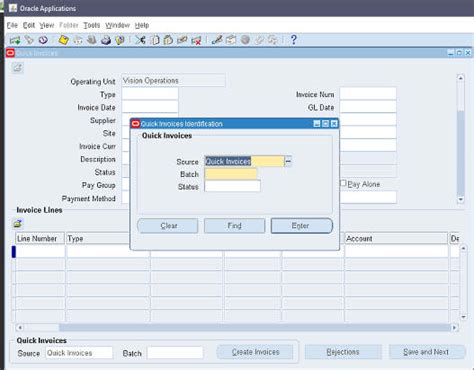Click the Delete Record red-X icon
Image resolution: width=474 pixels, height=370 pixels.
(196, 40)
